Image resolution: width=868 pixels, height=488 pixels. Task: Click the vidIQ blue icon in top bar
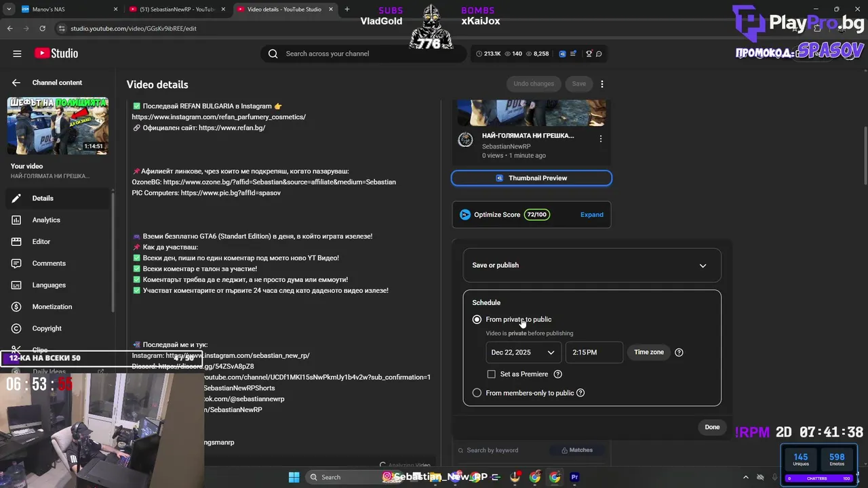point(562,54)
